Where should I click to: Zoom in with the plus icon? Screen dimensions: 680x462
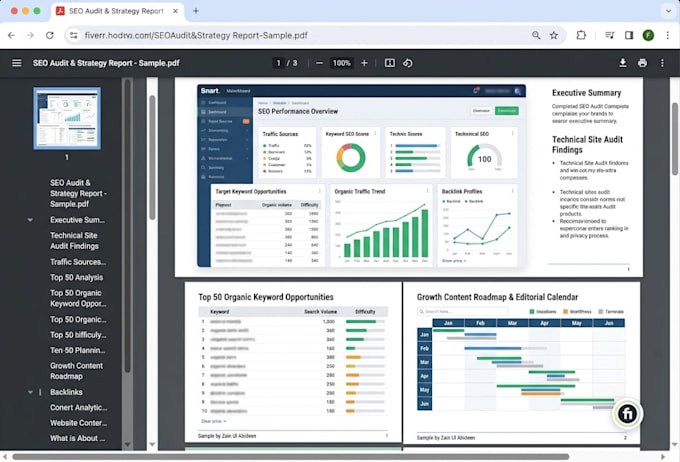(x=364, y=63)
